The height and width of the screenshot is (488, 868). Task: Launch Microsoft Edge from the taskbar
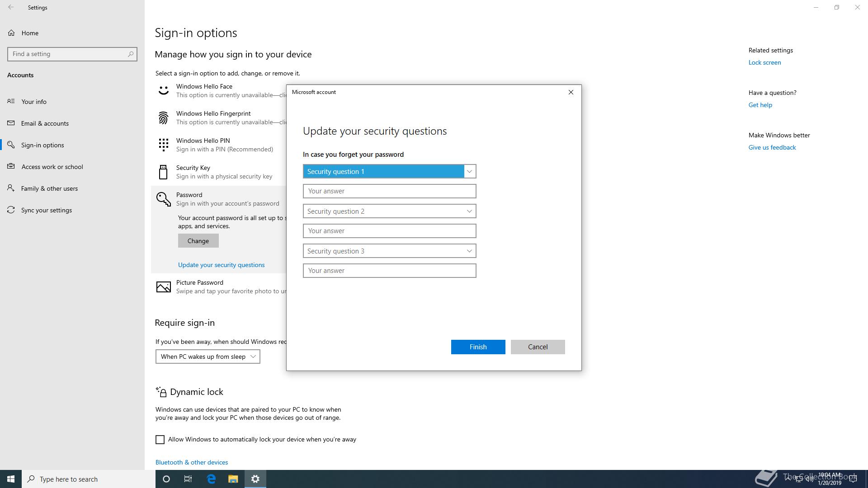211,479
